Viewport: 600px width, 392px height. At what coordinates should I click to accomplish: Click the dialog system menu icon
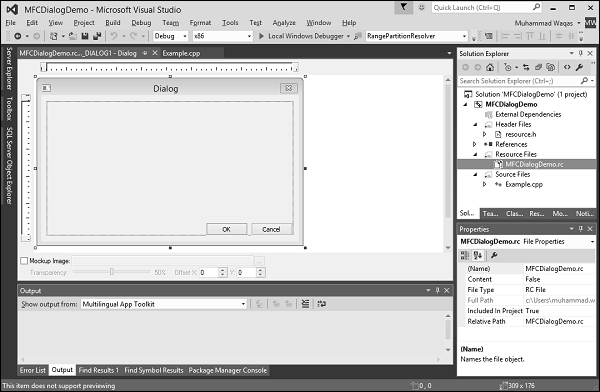tap(46, 88)
